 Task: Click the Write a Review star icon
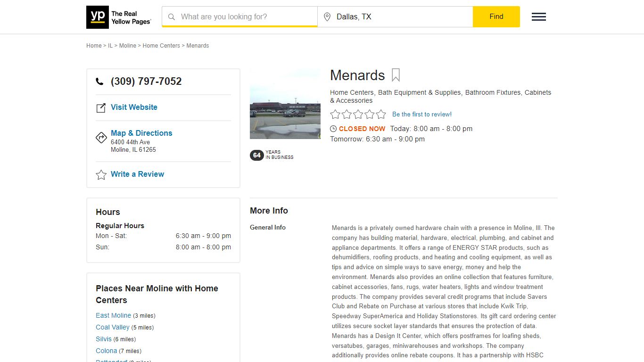click(101, 175)
